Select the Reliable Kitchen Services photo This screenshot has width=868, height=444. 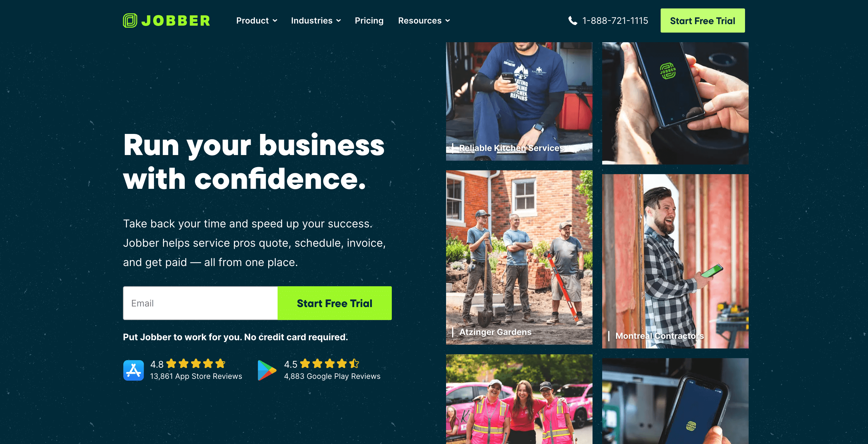[519, 101]
